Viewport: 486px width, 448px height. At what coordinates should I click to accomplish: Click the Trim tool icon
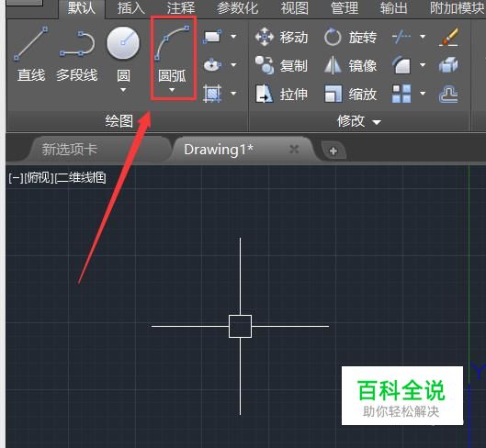401,37
